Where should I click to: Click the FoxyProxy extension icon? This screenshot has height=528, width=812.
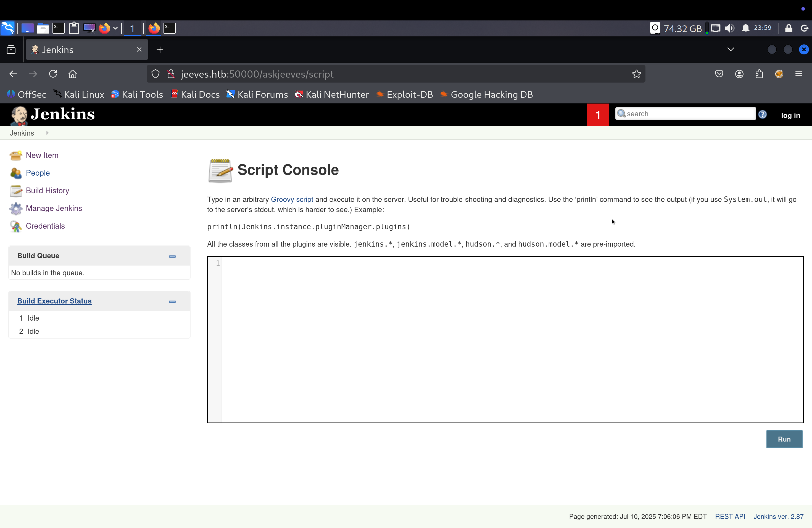click(x=779, y=74)
